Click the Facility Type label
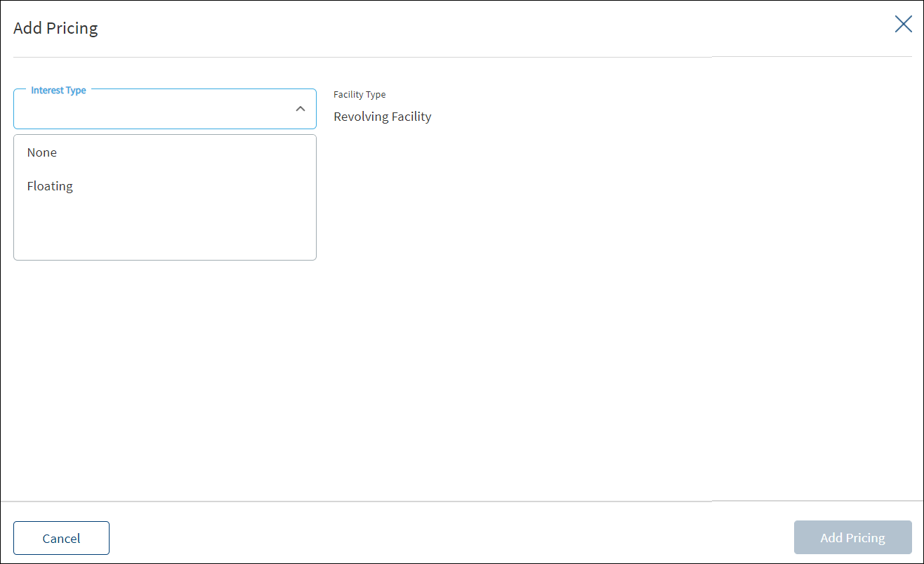This screenshot has width=924, height=564. point(359,94)
